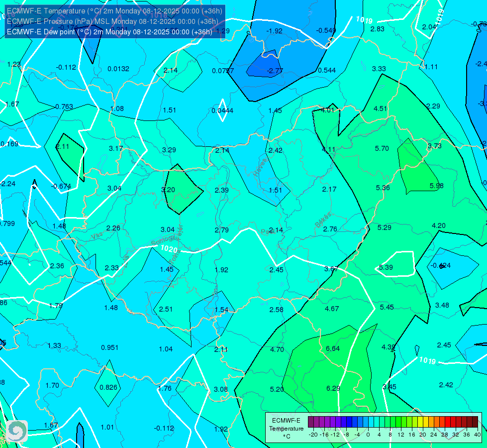The image size is (487, 448).
Task: Click the -0.549 temperature value
Action: tap(326, 30)
